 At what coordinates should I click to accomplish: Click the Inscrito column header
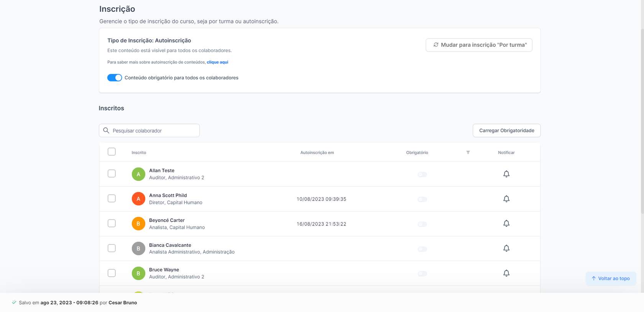pos(139,153)
